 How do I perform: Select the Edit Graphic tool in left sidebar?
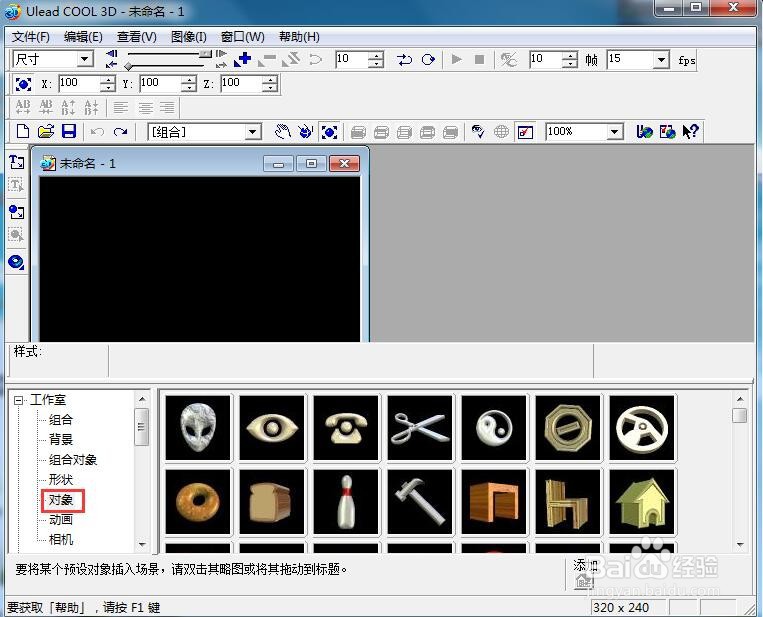pos(17,236)
